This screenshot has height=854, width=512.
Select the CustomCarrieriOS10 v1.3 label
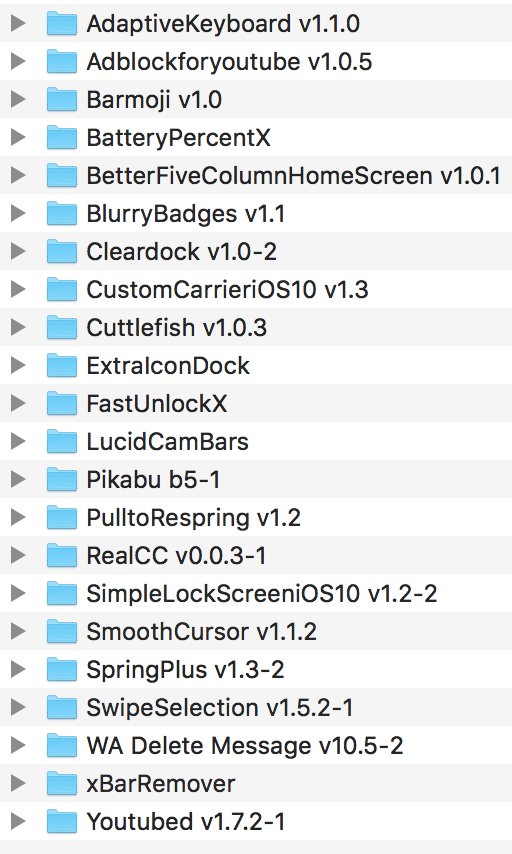(227, 290)
